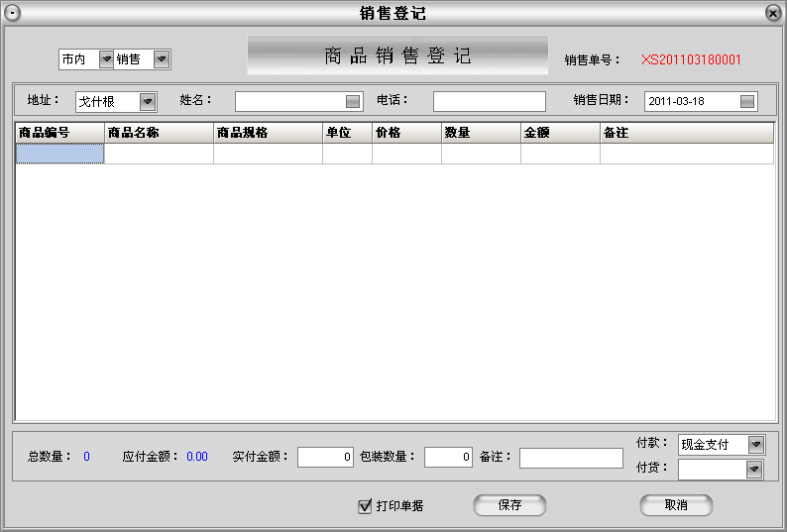Click the 取消 button
The image size is (787, 532).
pos(676,505)
